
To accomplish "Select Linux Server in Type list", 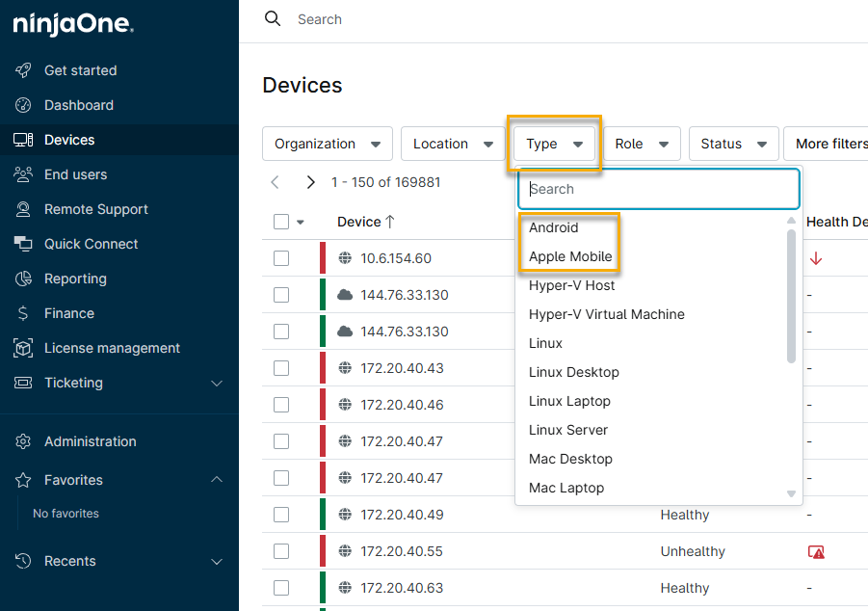I will pyautogui.click(x=568, y=430).
